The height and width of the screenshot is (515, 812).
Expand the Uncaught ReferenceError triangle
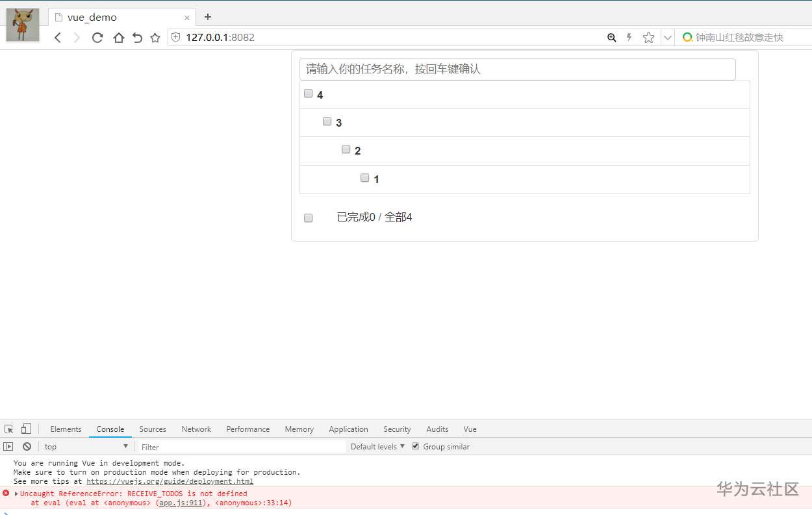pos(16,494)
